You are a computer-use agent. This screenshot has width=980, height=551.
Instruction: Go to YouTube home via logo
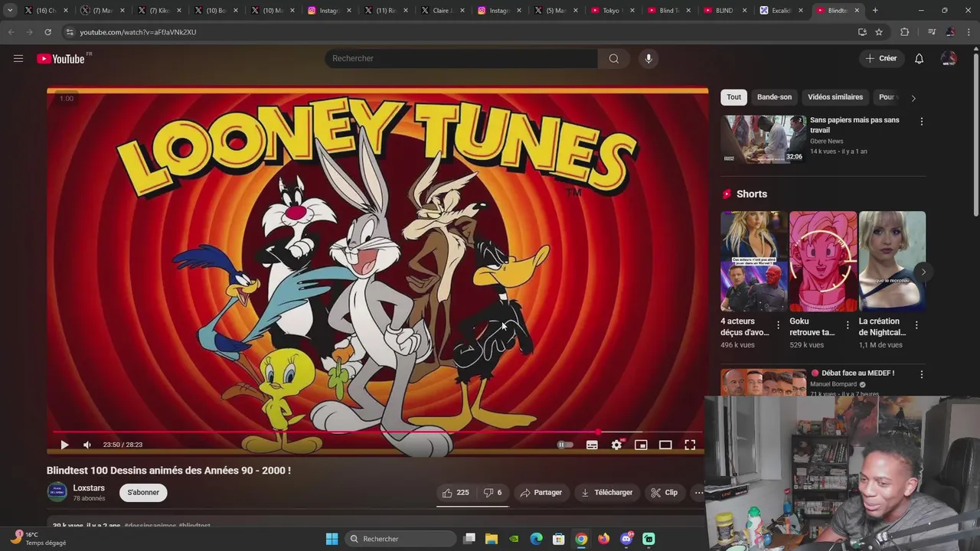(60, 59)
